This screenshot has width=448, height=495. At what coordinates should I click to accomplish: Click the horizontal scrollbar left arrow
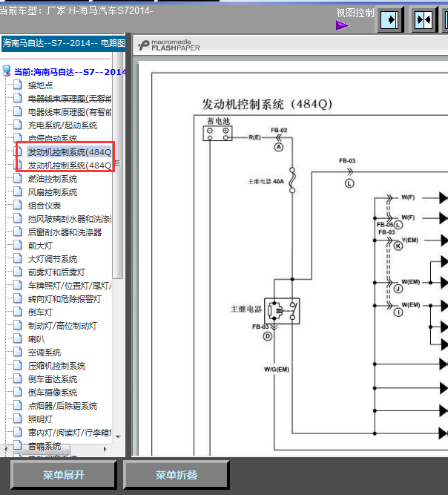(6, 448)
